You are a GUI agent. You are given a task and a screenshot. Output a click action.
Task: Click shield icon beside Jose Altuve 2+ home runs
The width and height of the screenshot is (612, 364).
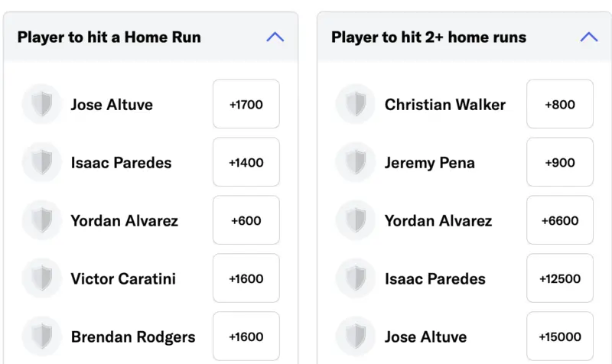click(356, 336)
